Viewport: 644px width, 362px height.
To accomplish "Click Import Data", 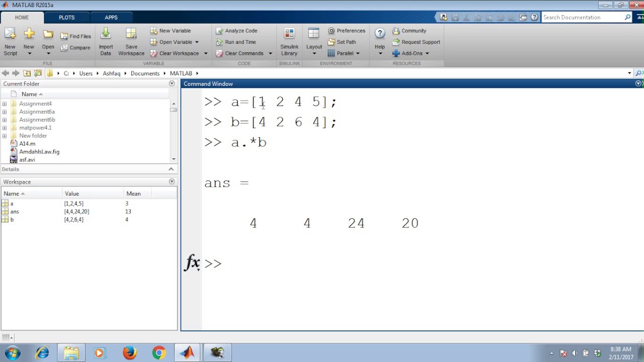I will point(106,42).
